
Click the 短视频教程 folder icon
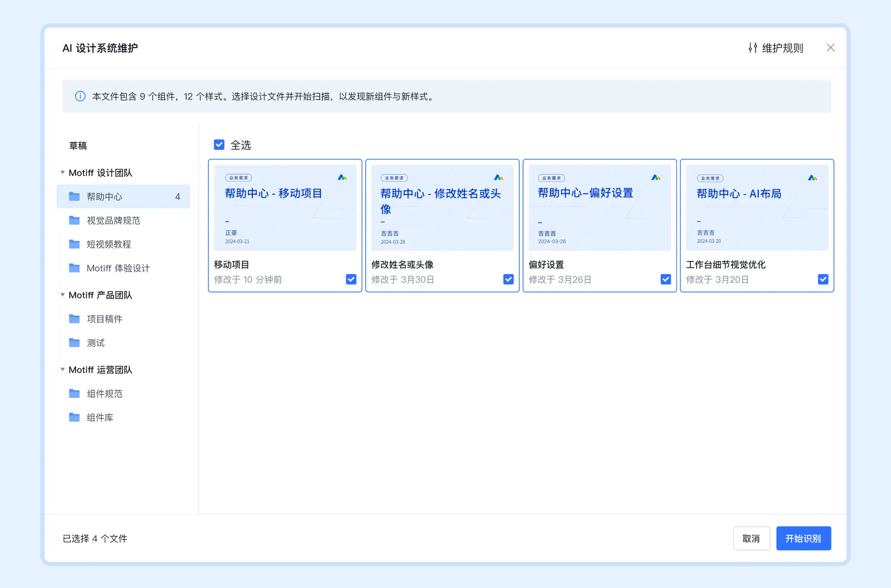(x=74, y=244)
